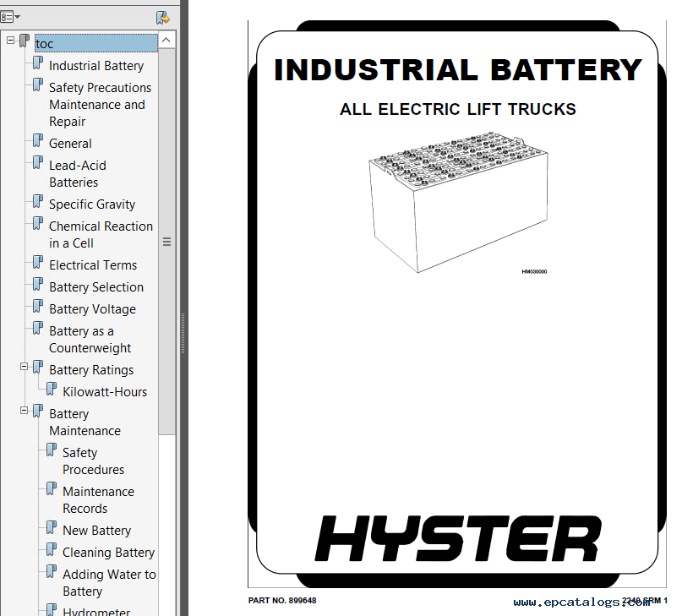Click the scroll up arrow in bookmarks panel
Screen dimensions: 693x616
point(166,41)
